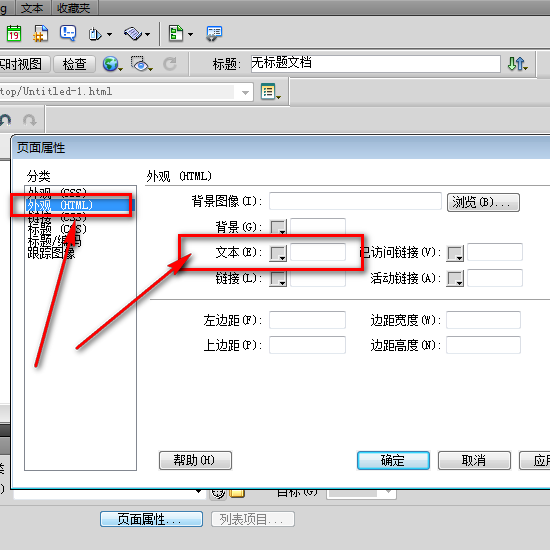
Task: Click the 链接(L) color value field
Action: point(318,279)
